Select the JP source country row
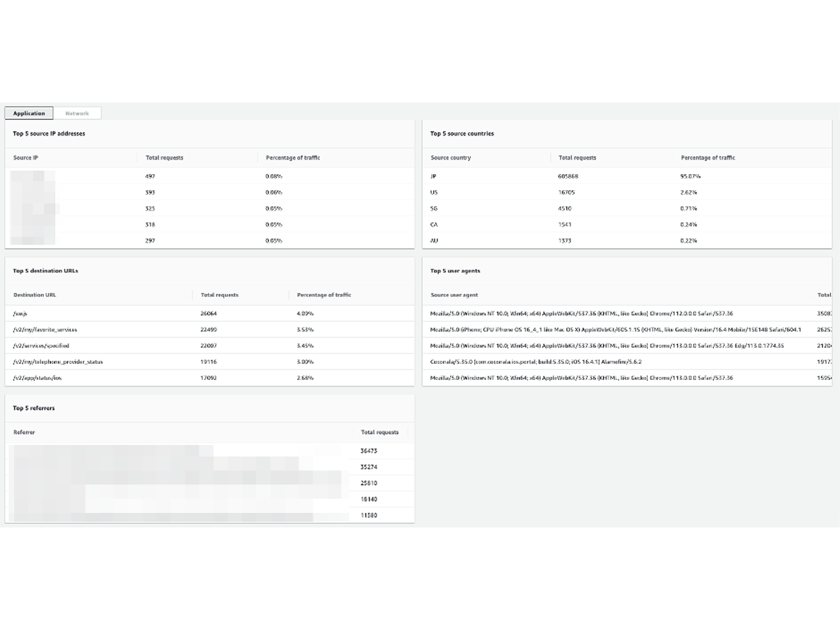Screen dimensions: 840x630 [433, 176]
